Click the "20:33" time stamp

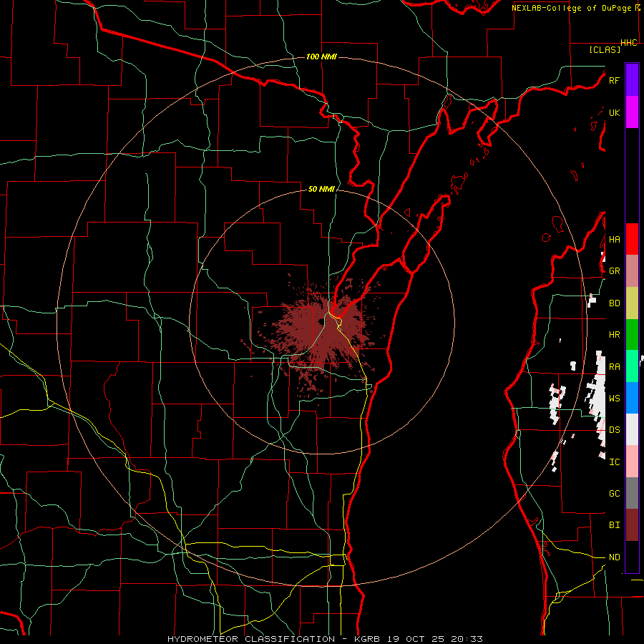click(x=467, y=639)
